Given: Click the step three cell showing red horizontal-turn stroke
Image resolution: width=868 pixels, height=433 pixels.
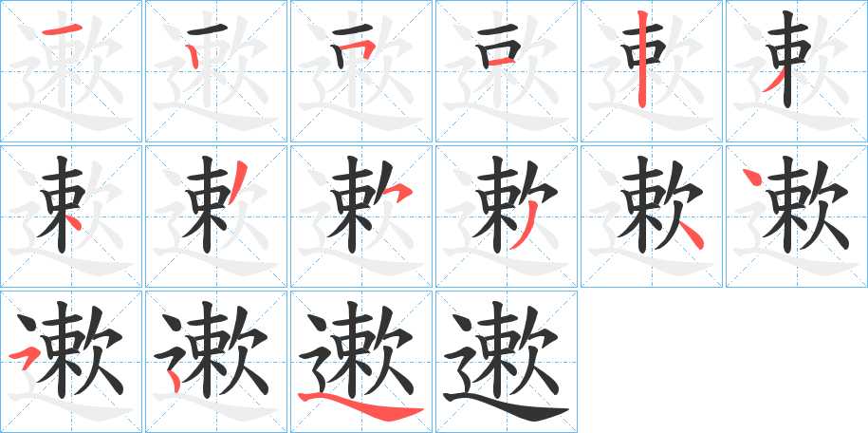Looking at the screenshot, I should tap(361, 71).
